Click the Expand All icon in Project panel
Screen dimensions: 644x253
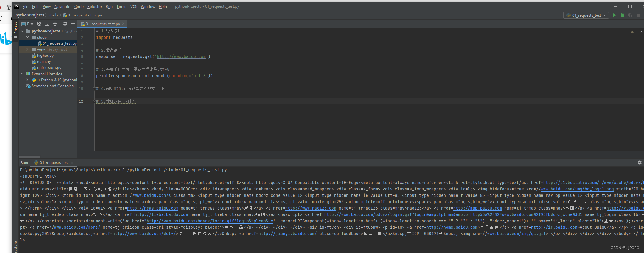[x=47, y=24]
